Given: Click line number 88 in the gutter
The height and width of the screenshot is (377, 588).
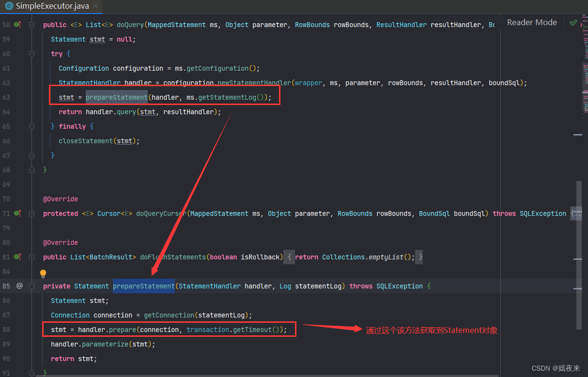Looking at the screenshot, I should [6, 330].
